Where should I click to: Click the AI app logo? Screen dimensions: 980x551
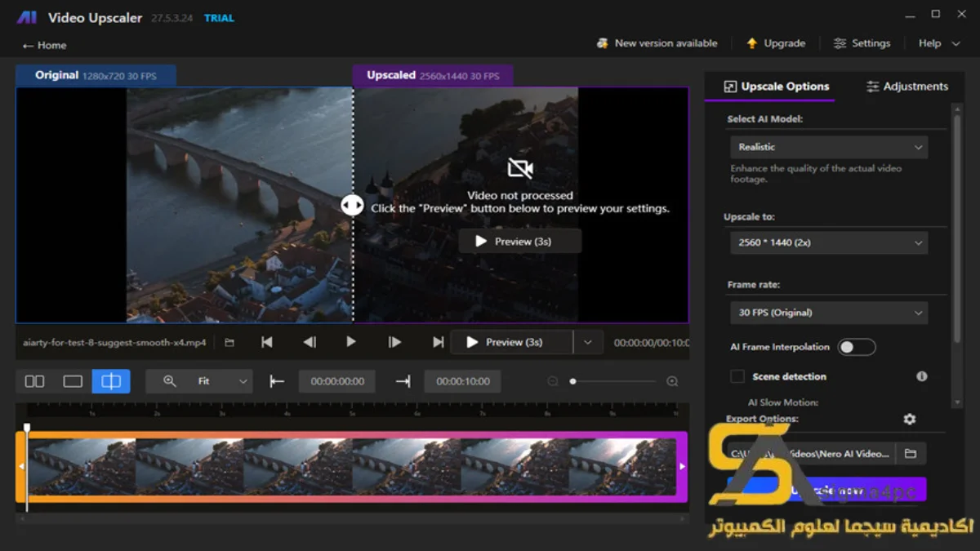click(x=28, y=17)
